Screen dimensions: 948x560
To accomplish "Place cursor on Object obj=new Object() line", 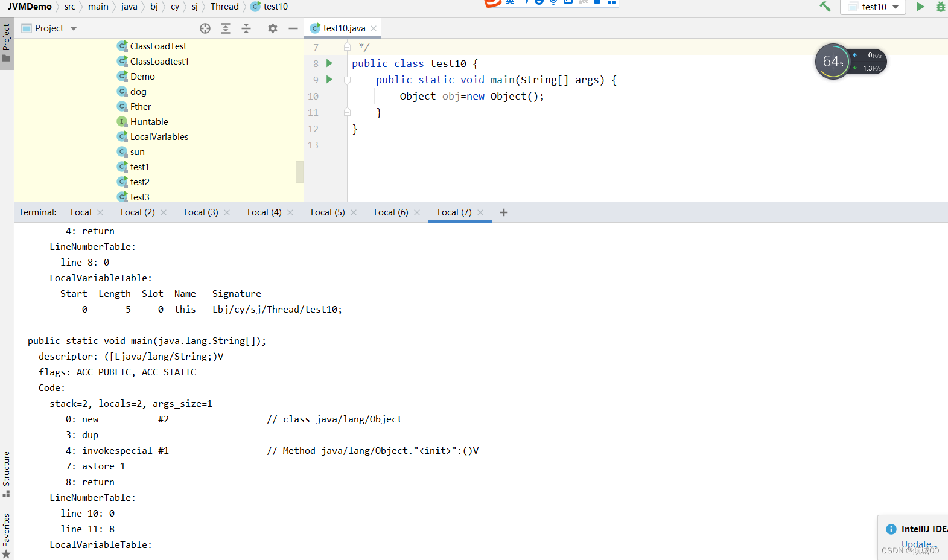I will [x=471, y=96].
